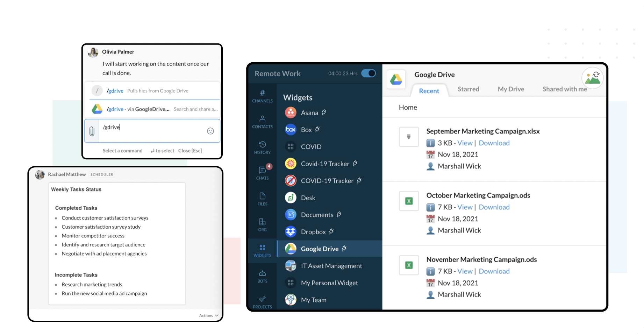The image size is (644, 334).
Task: Click 'Monitor competitor success' task
Action: (93, 236)
